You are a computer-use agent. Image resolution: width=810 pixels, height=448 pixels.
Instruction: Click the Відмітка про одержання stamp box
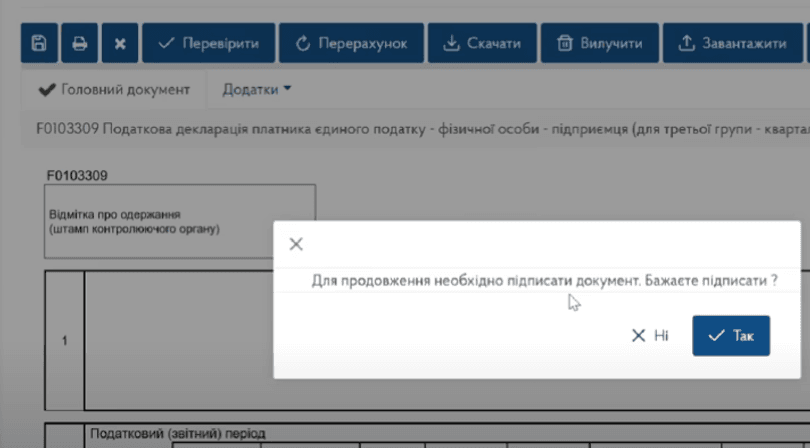pos(180,222)
